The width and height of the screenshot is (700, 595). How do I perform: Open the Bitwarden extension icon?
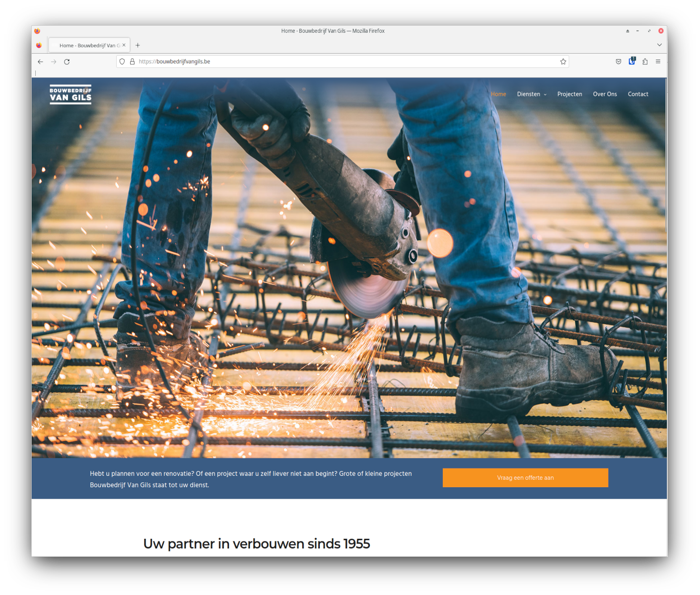coord(631,61)
